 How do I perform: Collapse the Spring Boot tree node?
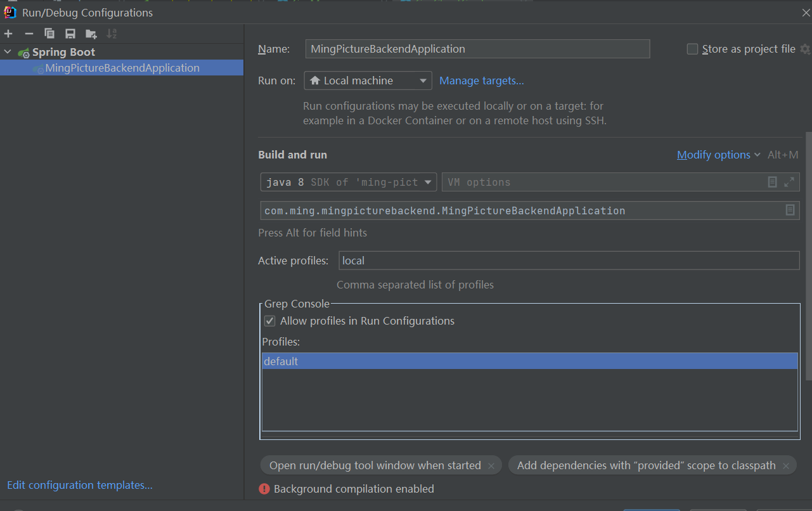[8, 52]
